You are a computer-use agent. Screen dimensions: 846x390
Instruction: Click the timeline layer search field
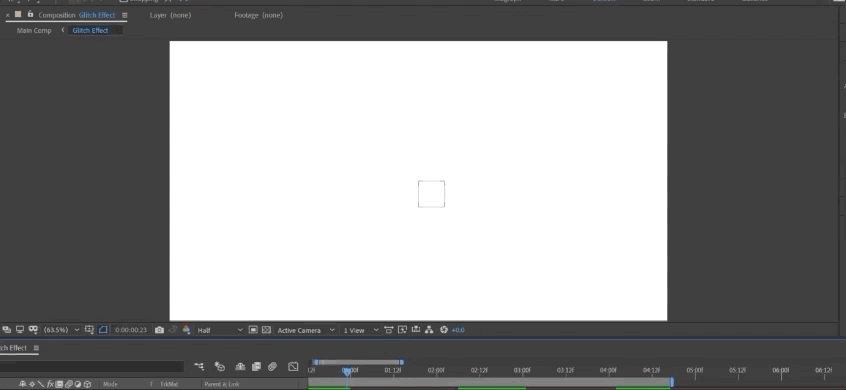[92, 367]
